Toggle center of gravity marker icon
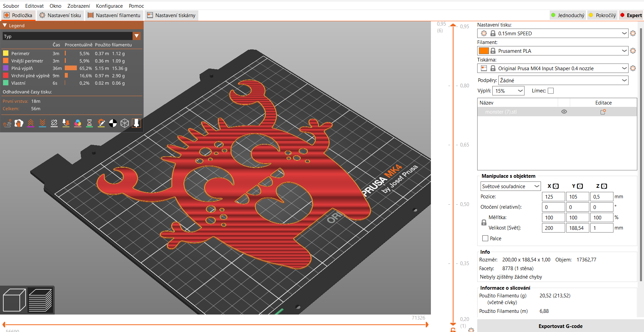Screen dimensions: 644x332 pos(113,123)
